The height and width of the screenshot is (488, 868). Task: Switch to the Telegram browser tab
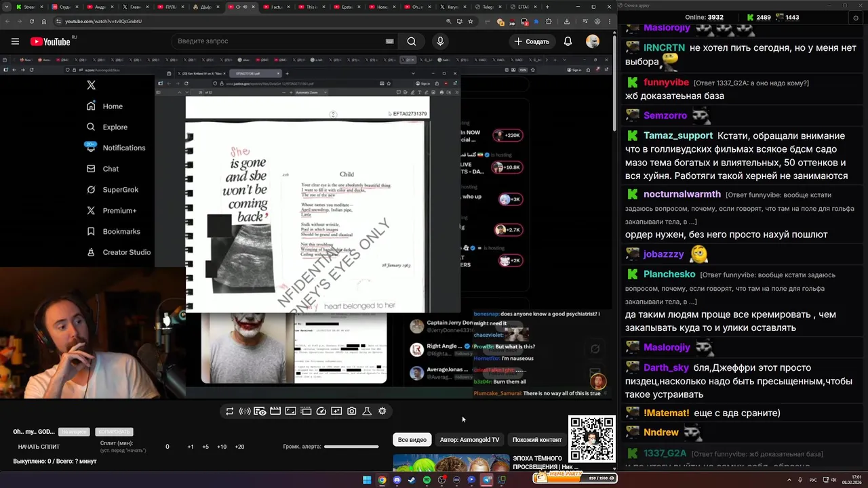pyautogui.click(x=488, y=7)
